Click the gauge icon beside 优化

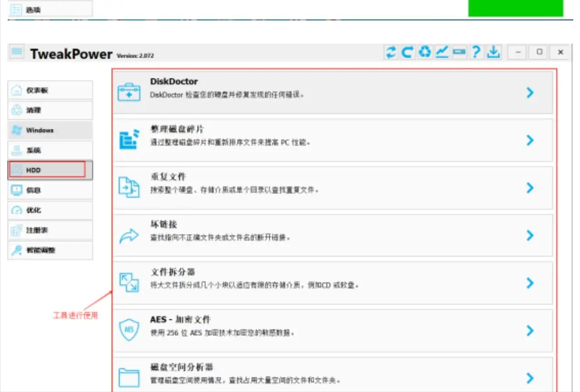(x=17, y=210)
